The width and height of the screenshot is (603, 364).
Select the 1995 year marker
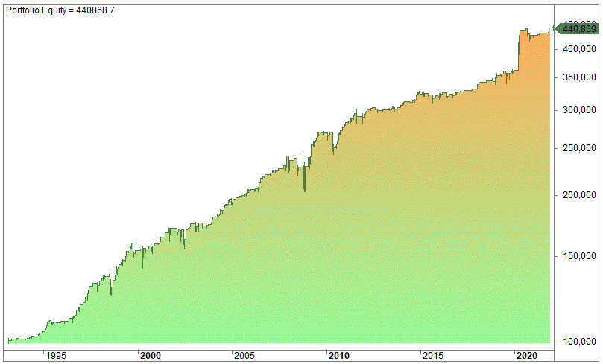(x=57, y=356)
